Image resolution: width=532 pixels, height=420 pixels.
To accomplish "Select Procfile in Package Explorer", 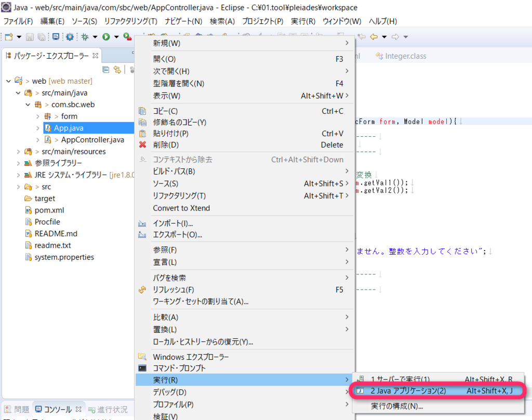I will tap(47, 222).
